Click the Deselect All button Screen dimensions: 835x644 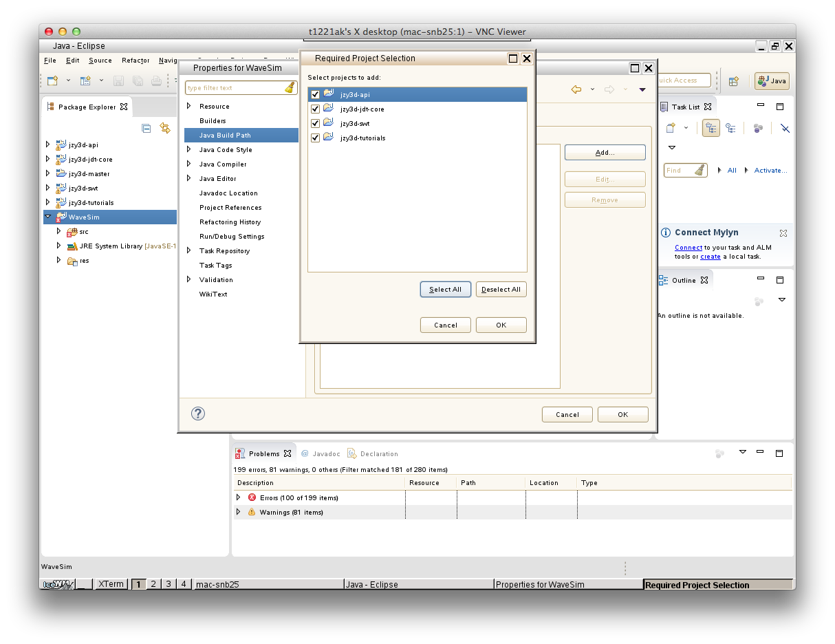501,289
